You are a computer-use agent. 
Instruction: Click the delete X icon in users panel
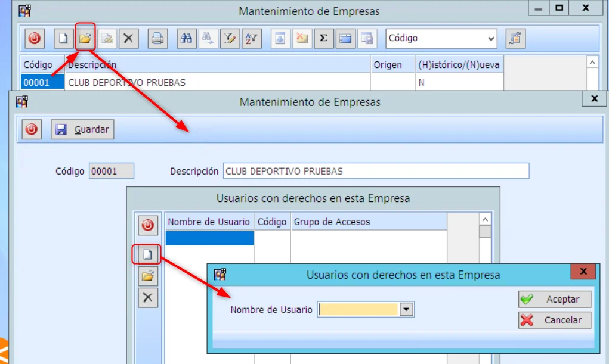coord(148,298)
